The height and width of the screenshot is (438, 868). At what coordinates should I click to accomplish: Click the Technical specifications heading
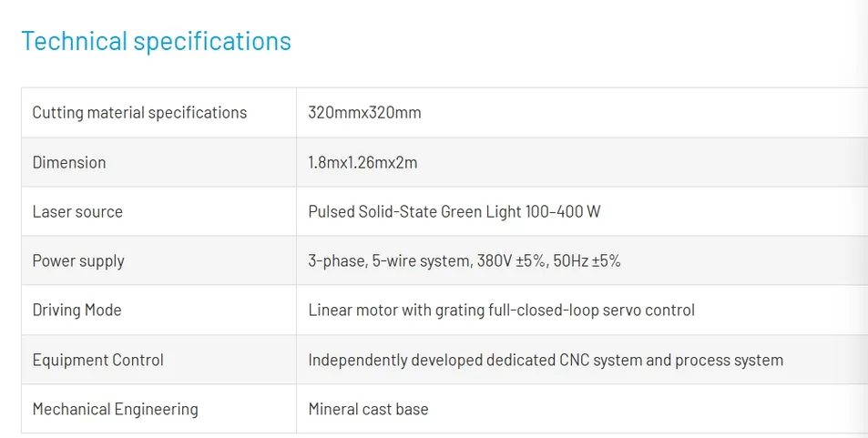tap(156, 41)
